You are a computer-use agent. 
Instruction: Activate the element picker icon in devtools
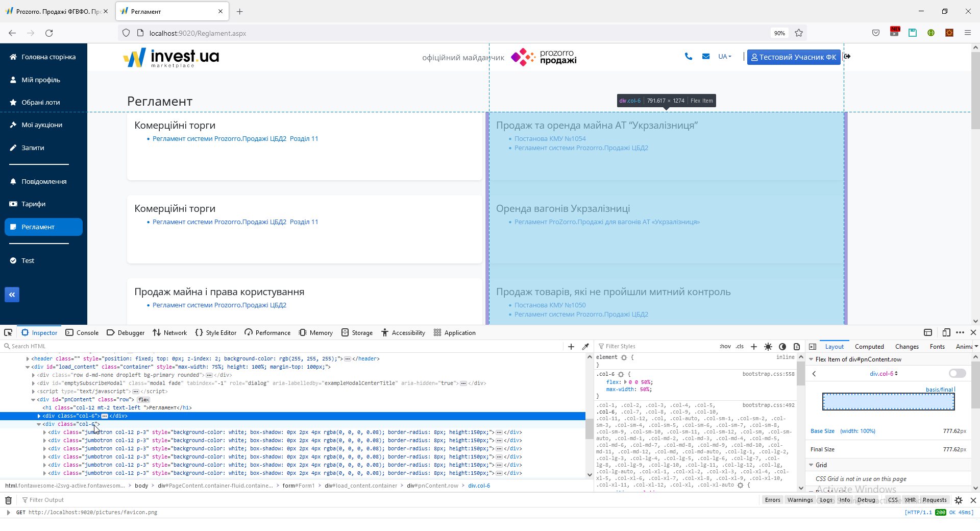coord(8,332)
